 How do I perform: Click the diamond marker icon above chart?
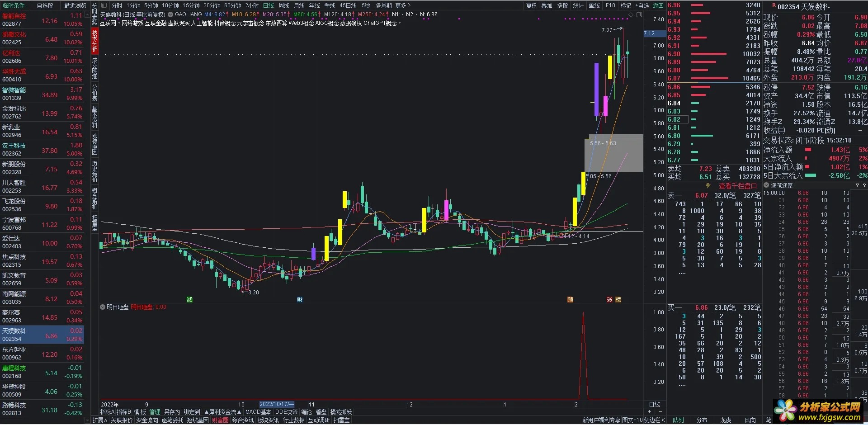tap(631, 14)
